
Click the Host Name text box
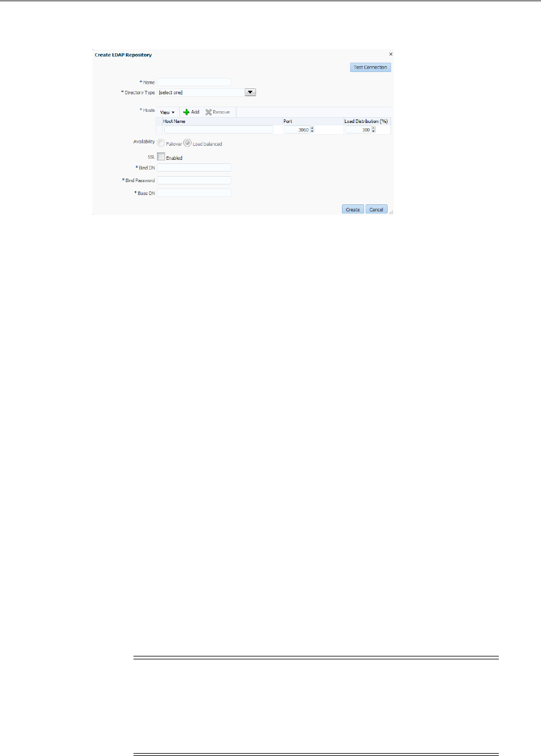pyautogui.click(x=218, y=129)
